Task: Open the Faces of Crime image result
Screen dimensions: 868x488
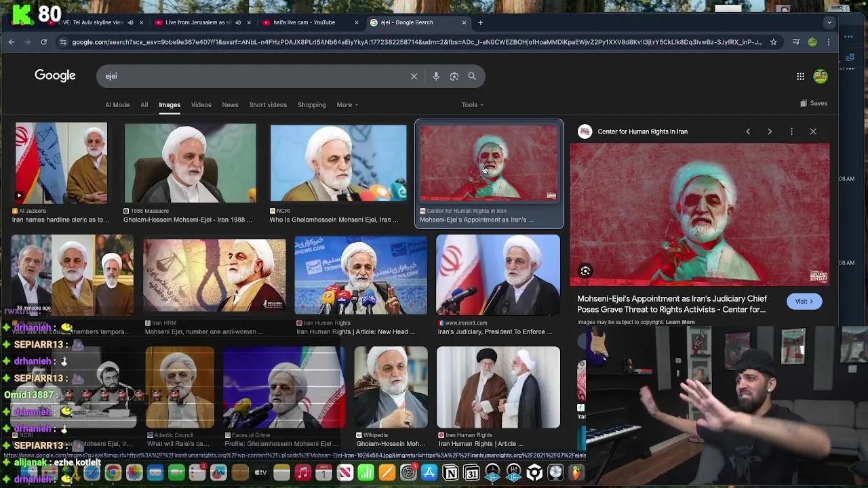Action: [x=283, y=387]
